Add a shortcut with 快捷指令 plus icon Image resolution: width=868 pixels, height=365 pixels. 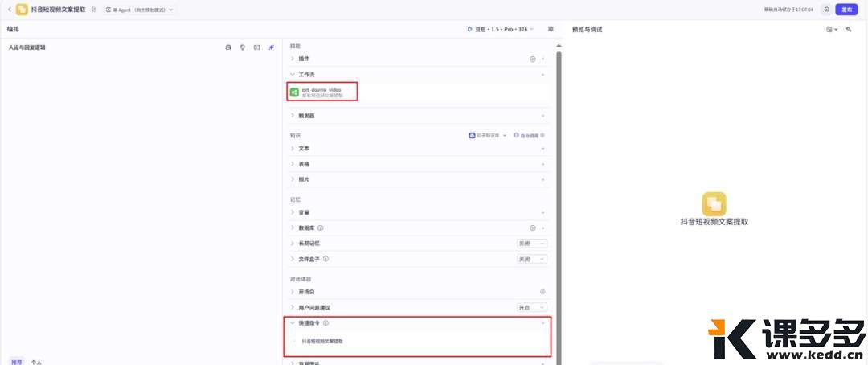[x=543, y=323]
